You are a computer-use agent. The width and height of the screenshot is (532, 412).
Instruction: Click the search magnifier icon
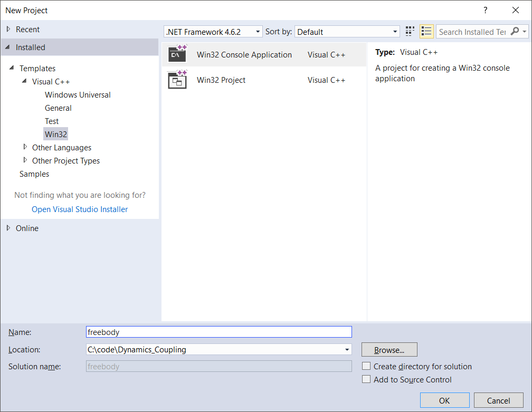point(515,32)
